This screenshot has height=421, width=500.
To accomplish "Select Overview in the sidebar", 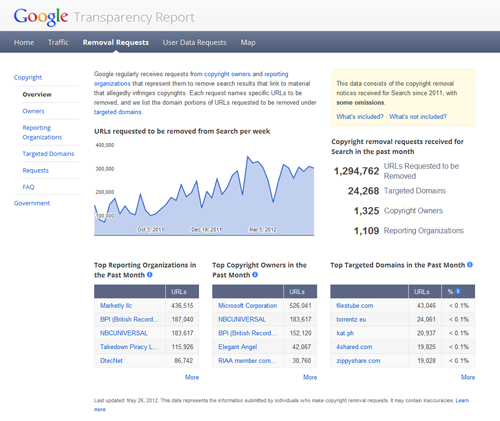I will [x=37, y=94].
